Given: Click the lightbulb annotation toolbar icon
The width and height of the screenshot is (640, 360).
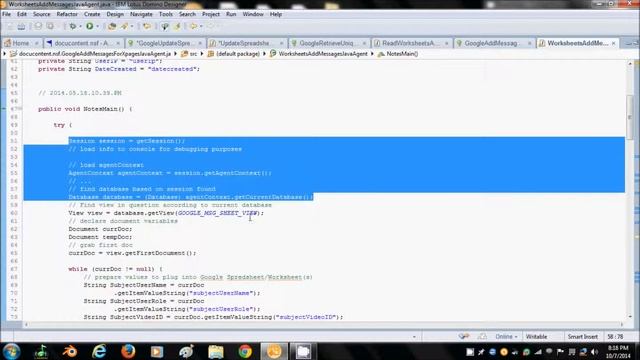Looking at the screenshot, I should click(x=165, y=27).
